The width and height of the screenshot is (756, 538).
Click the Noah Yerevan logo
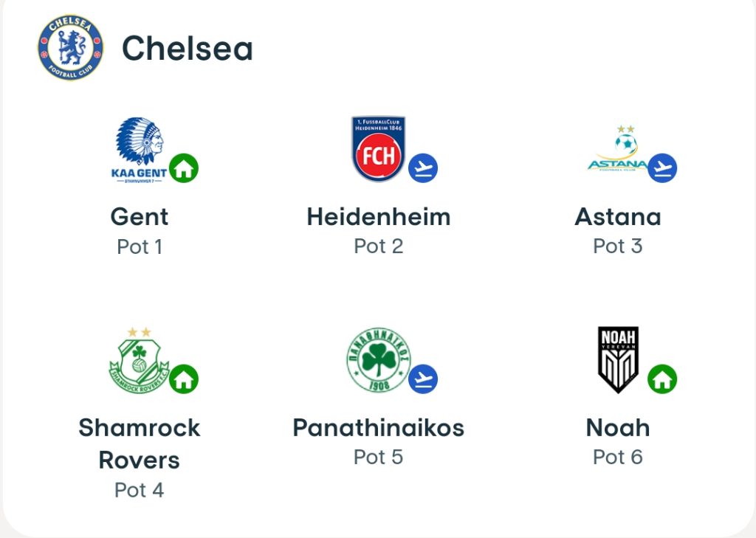[x=618, y=359]
